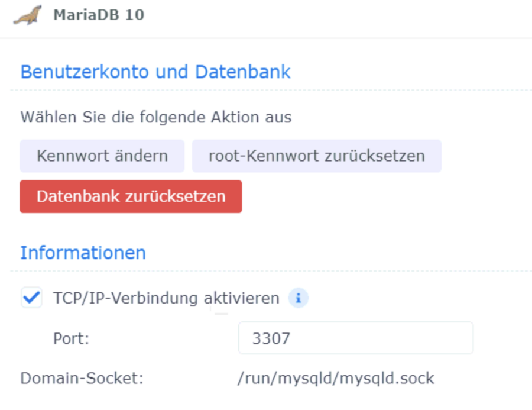Click the Benutzerkonto und Datenbank heading
The width and height of the screenshot is (532, 410).
coord(155,72)
